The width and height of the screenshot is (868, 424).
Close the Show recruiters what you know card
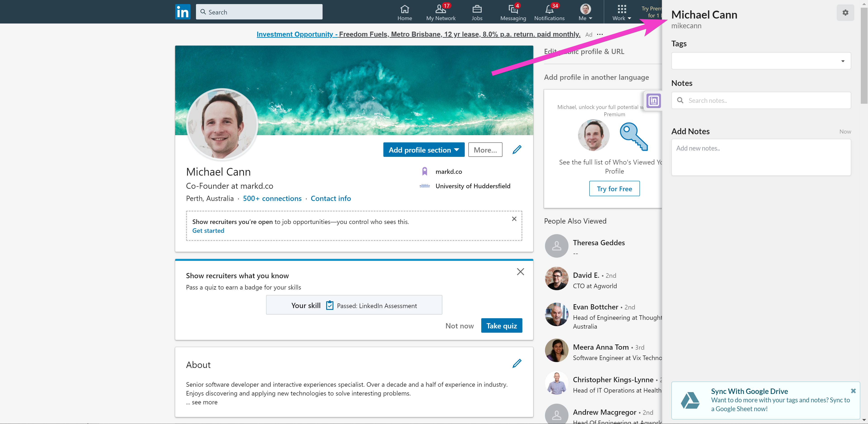pos(520,272)
